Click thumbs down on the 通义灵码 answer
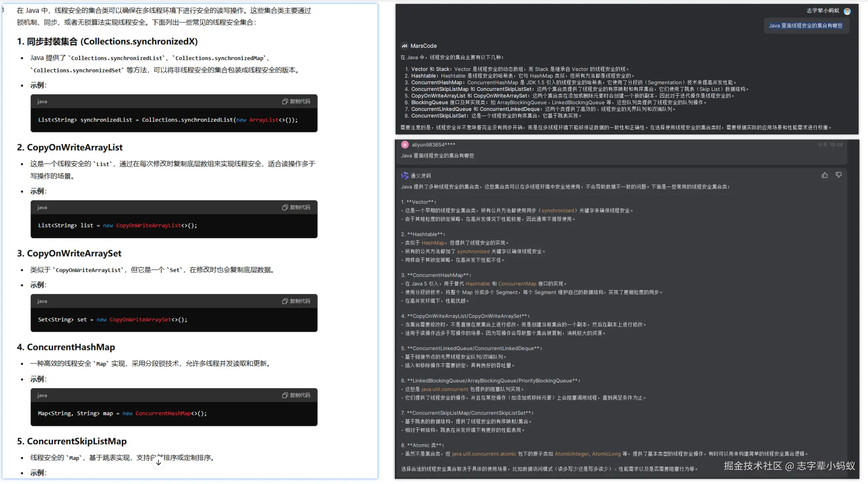 838,175
